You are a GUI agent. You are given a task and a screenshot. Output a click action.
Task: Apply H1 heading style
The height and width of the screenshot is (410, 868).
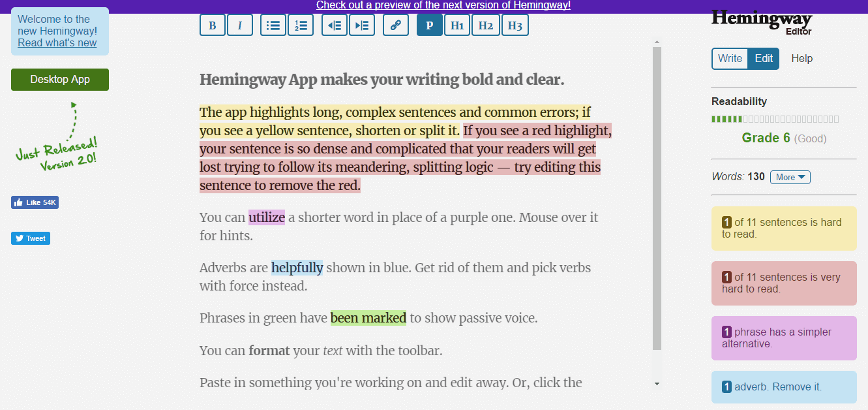click(x=457, y=25)
